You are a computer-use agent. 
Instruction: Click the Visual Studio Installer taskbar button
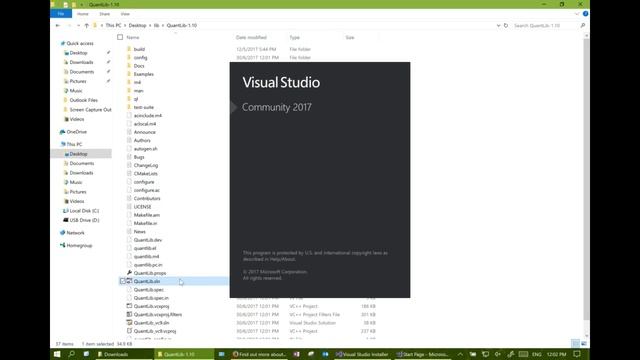click(x=362, y=354)
